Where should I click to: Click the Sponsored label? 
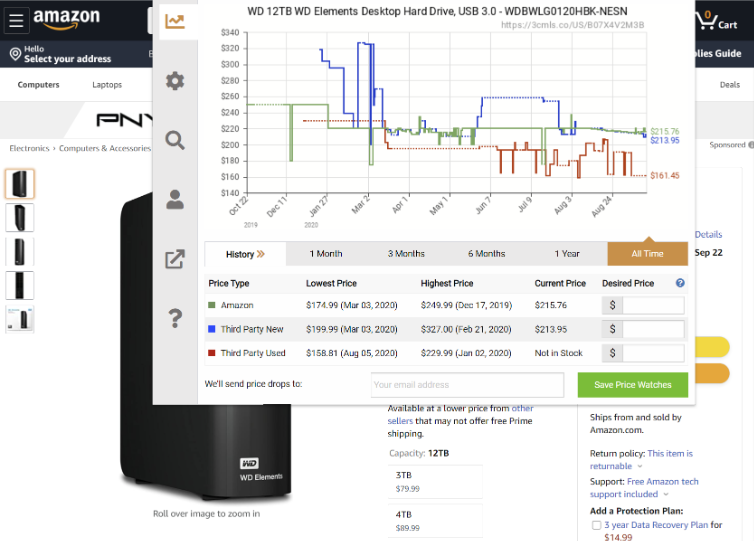pyautogui.click(x=727, y=145)
